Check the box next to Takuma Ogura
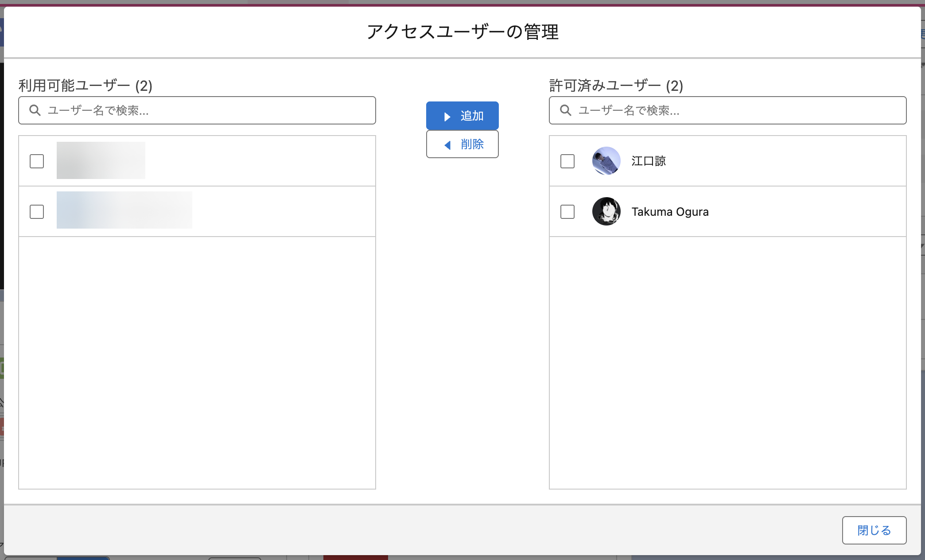This screenshot has height=560, width=925. point(567,212)
